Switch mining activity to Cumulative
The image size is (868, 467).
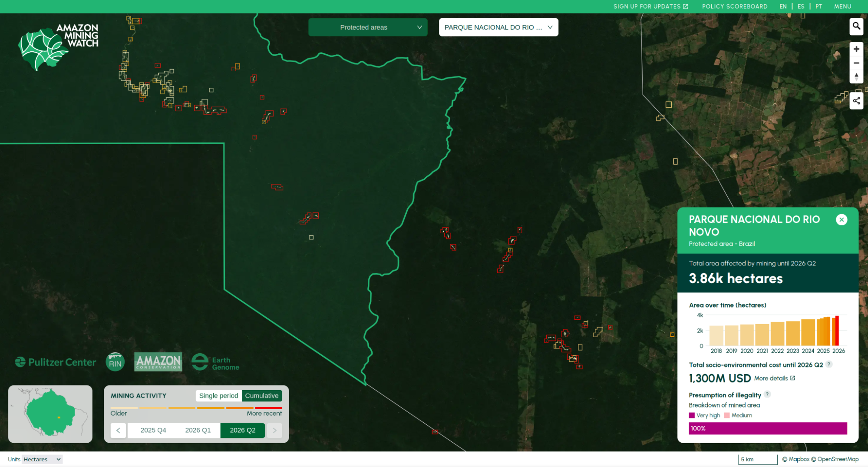(261, 396)
